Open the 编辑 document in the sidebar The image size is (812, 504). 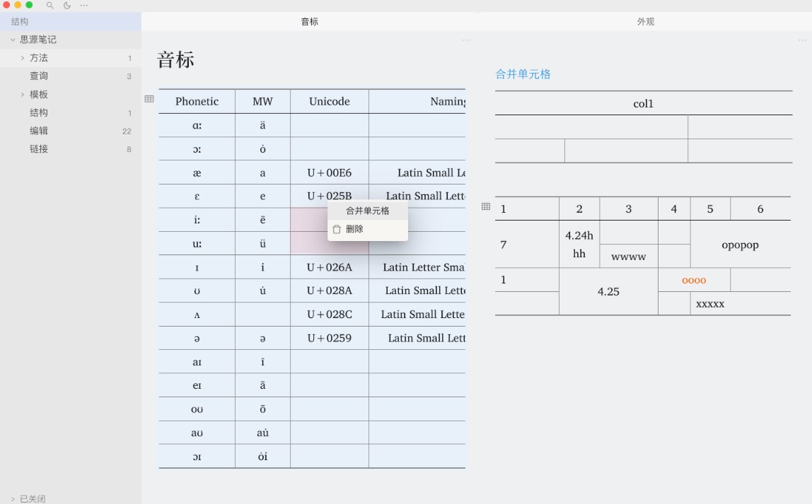(x=39, y=130)
